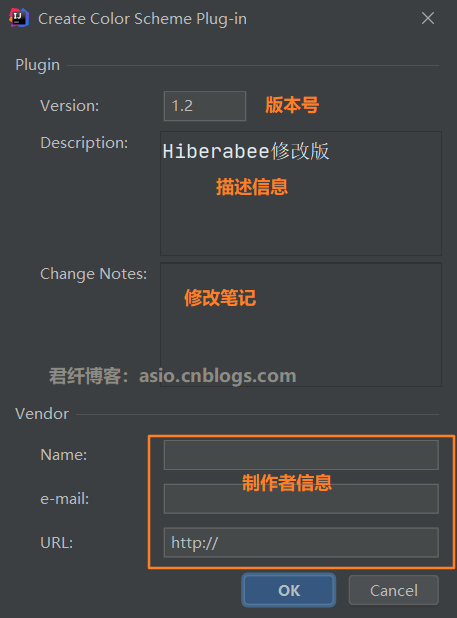Click the Version: label
The image size is (457, 618).
coord(70,106)
